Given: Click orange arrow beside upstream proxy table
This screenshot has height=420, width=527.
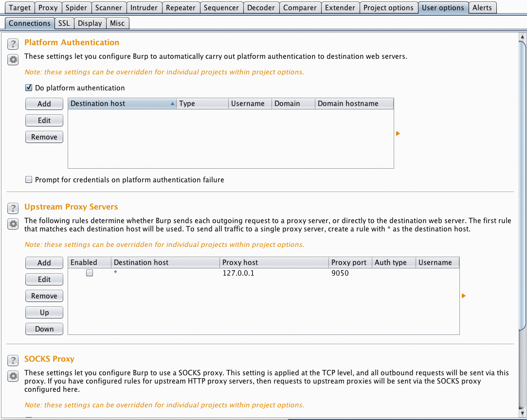Looking at the screenshot, I should [463, 296].
